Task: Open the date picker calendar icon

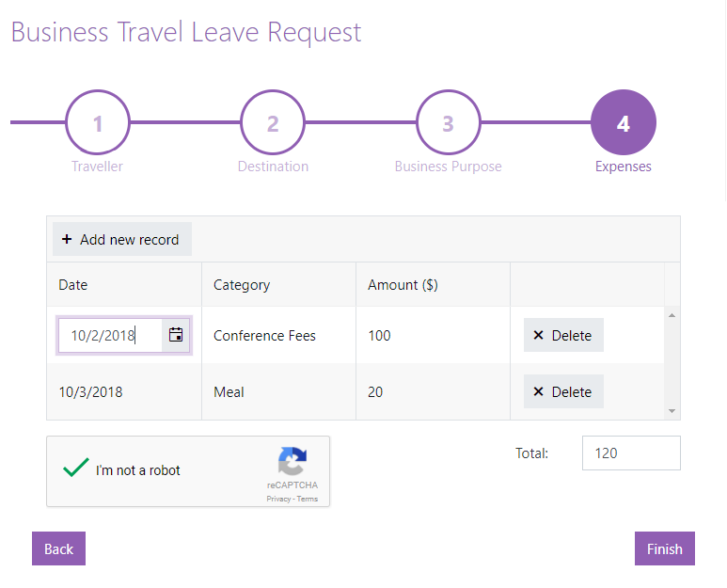Action: point(176,335)
